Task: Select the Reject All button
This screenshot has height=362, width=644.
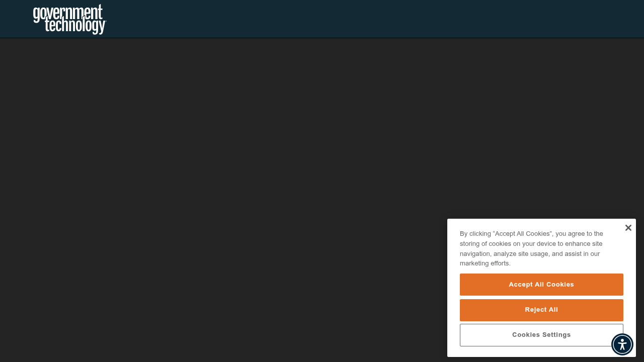Action: pyautogui.click(x=541, y=310)
